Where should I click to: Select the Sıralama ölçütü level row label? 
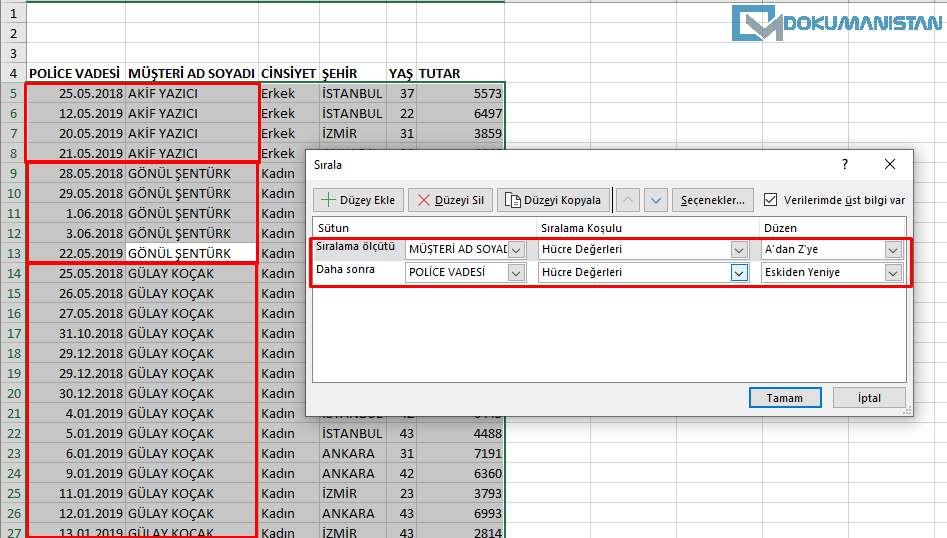pos(355,246)
